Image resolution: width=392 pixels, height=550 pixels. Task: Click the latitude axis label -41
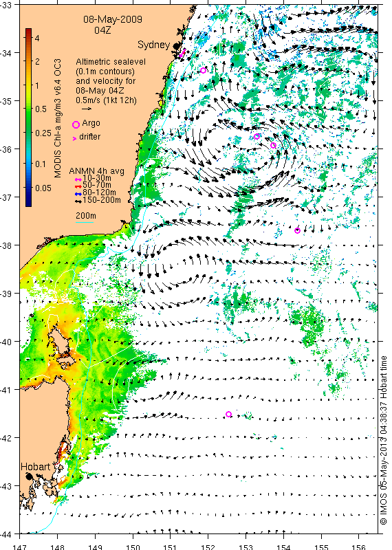coord(6,389)
